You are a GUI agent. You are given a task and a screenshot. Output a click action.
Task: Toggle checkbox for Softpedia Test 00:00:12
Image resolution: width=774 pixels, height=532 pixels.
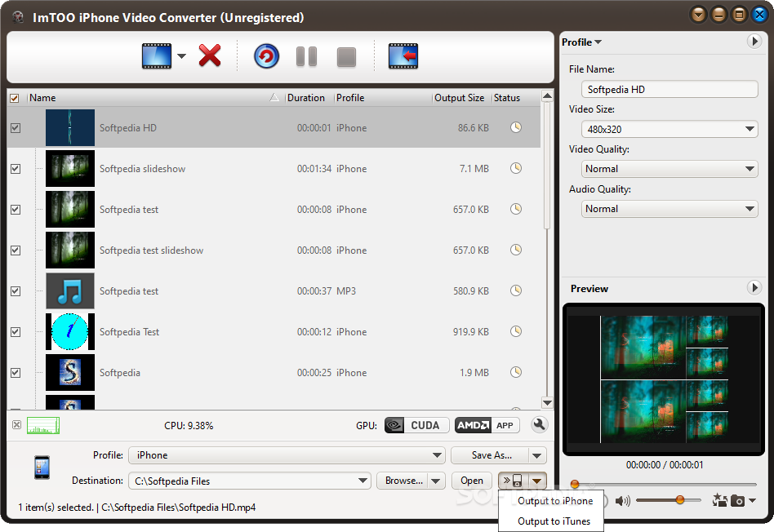pyautogui.click(x=16, y=331)
